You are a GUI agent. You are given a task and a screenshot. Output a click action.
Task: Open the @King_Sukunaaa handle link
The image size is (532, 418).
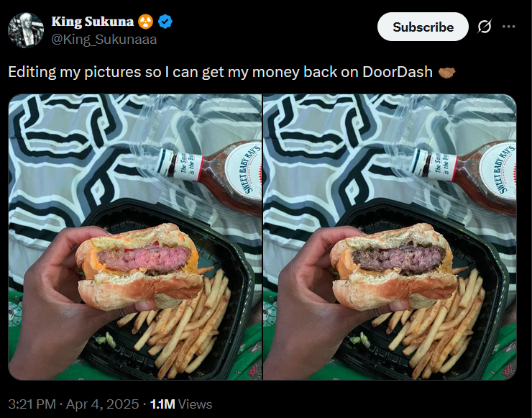coord(104,40)
